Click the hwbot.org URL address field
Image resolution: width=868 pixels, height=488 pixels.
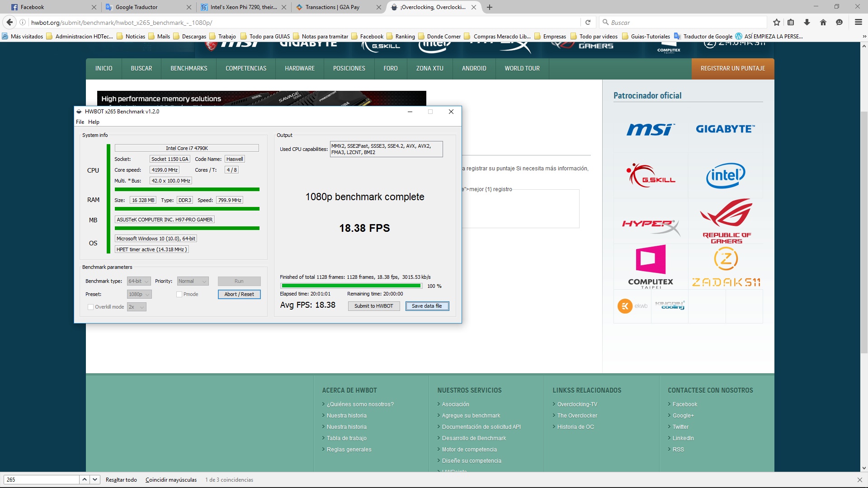click(x=304, y=22)
